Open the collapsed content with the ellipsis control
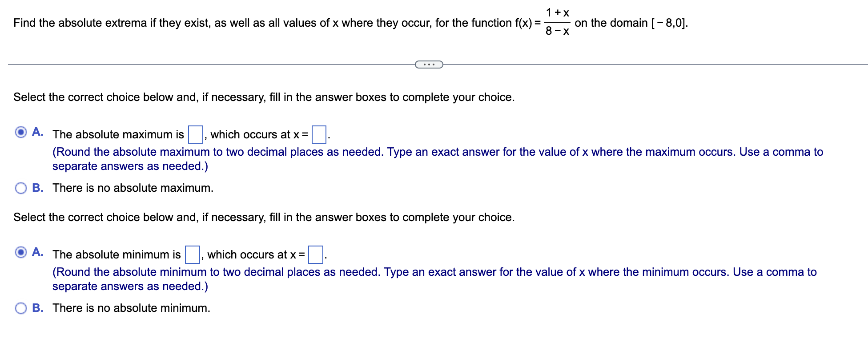 click(x=429, y=65)
